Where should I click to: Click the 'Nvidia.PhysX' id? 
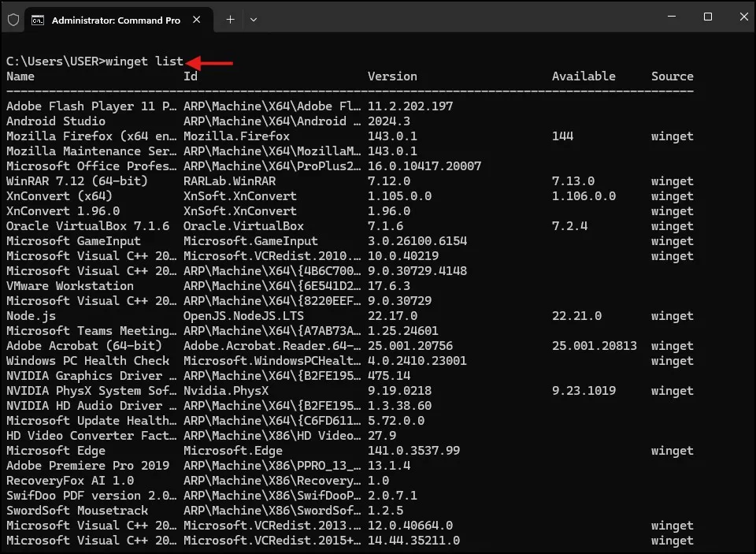coord(226,390)
